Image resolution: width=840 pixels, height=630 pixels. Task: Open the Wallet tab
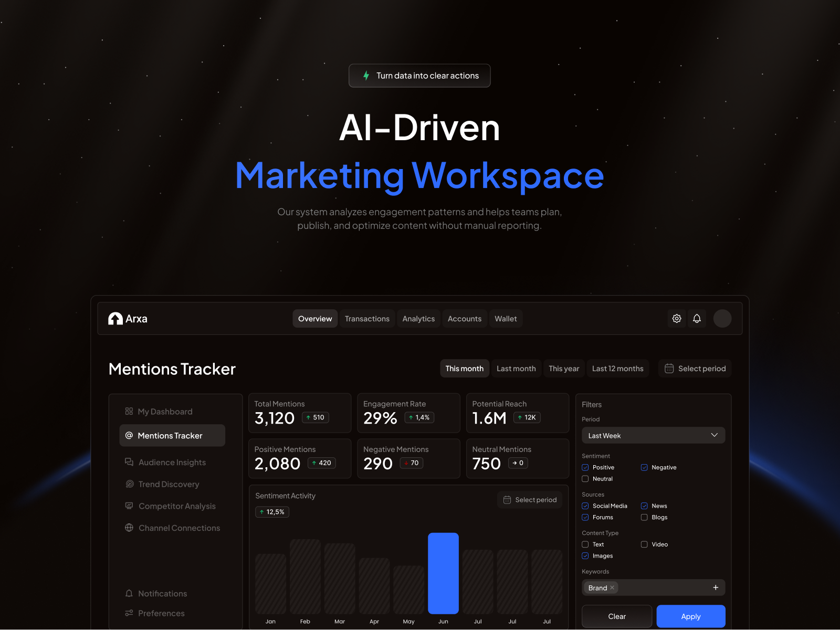coord(506,319)
